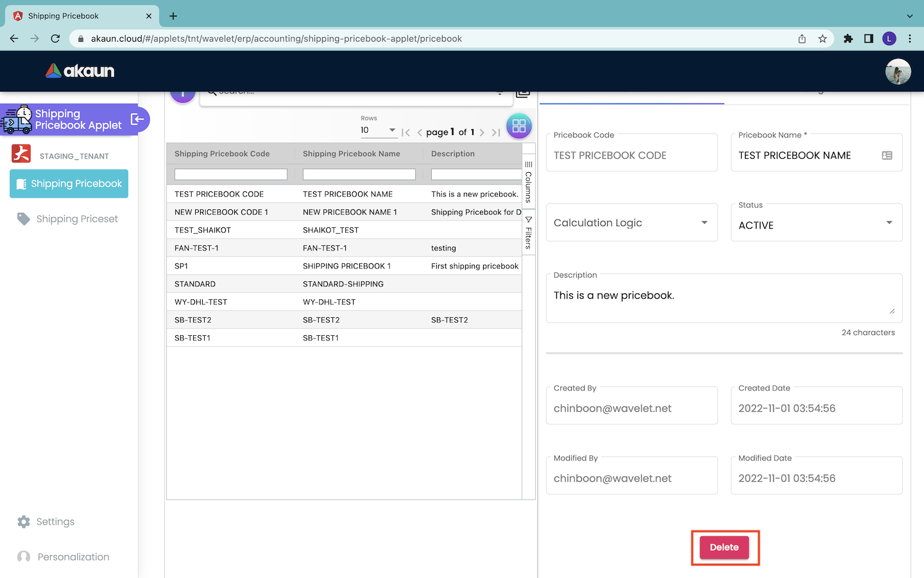Open the Chrome profile 'L' button
This screenshot has height=578, width=924.
pos(889,39)
